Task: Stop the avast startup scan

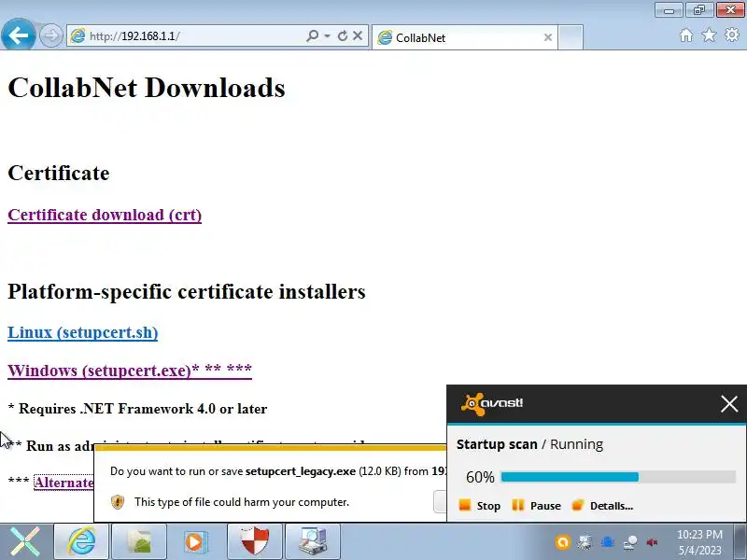Action: pyautogui.click(x=479, y=506)
